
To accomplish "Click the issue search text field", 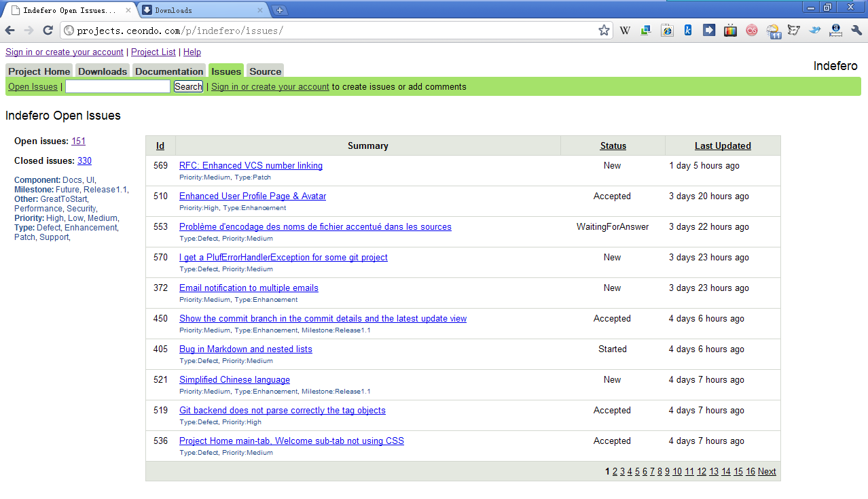I will tap(117, 86).
